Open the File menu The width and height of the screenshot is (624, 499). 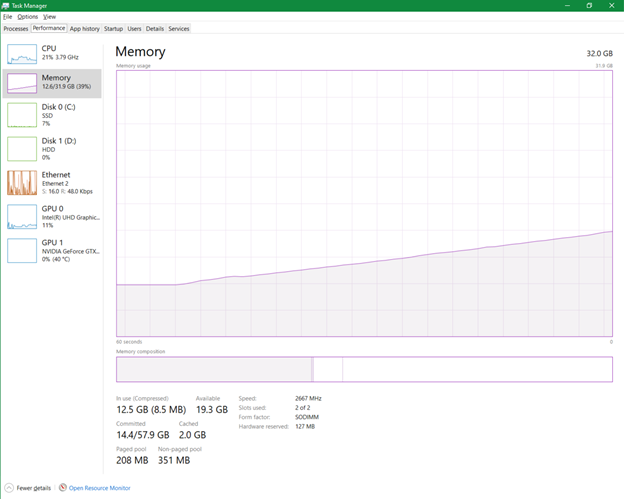tap(7, 17)
